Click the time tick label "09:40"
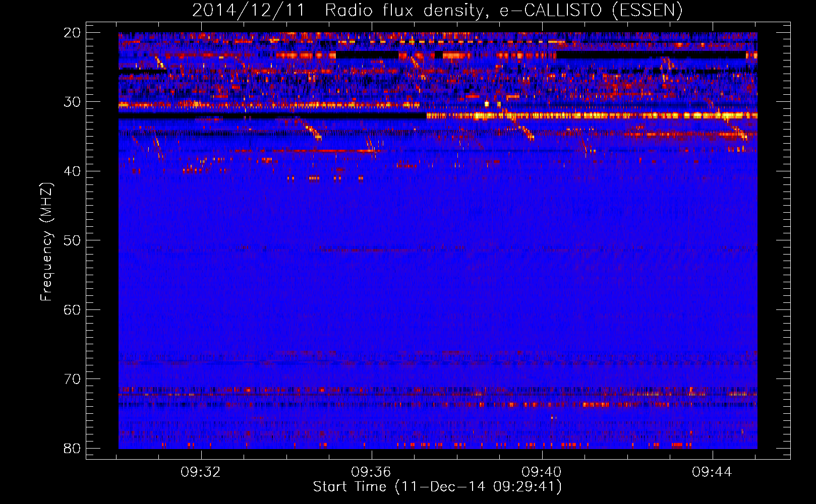The width and height of the screenshot is (816, 504). click(542, 472)
